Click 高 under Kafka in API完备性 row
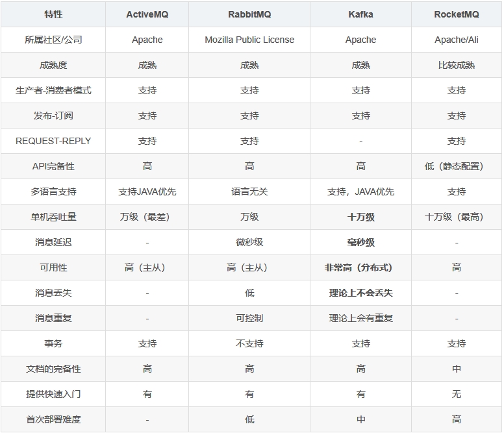The image size is (504, 433). coord(360,166)
